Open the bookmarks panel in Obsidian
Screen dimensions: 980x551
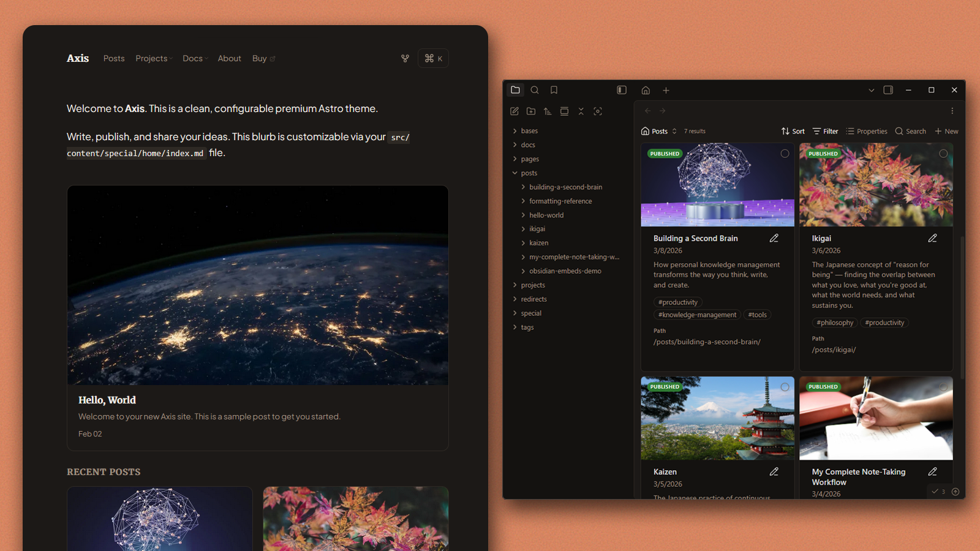click(x=554, y=90)
